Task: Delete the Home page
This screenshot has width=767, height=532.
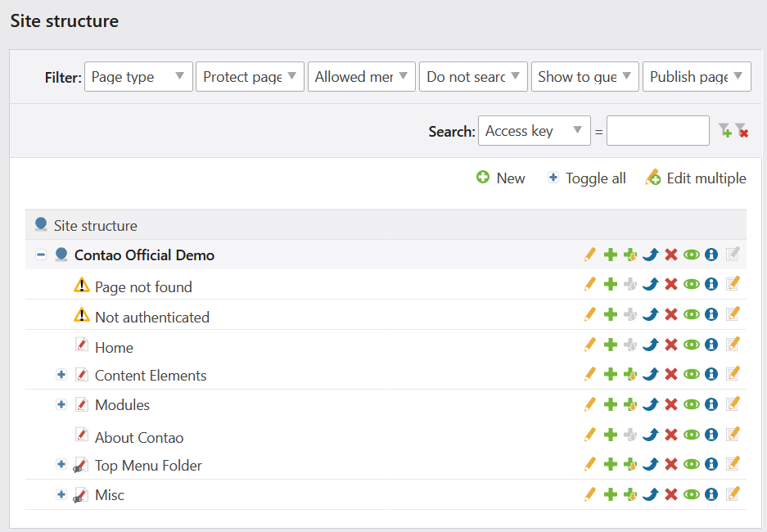Action: pyautogui.click(x=670, y=345)
